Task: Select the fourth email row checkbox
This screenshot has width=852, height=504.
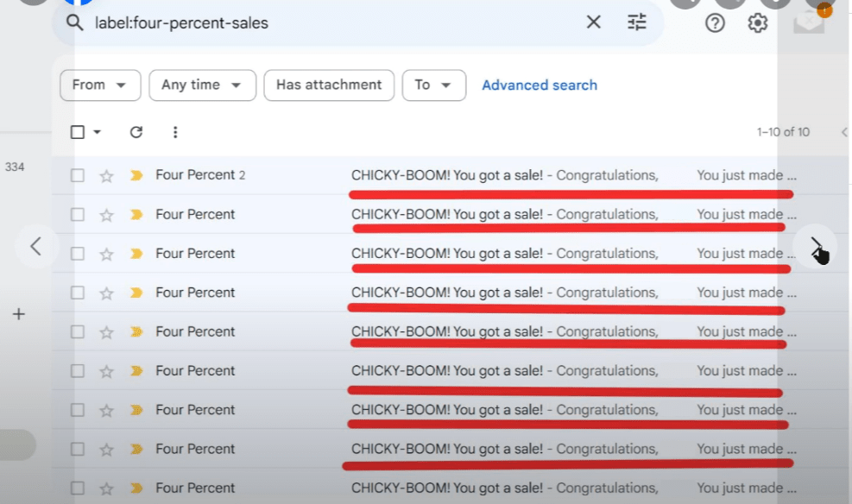Action: (77, 293)
